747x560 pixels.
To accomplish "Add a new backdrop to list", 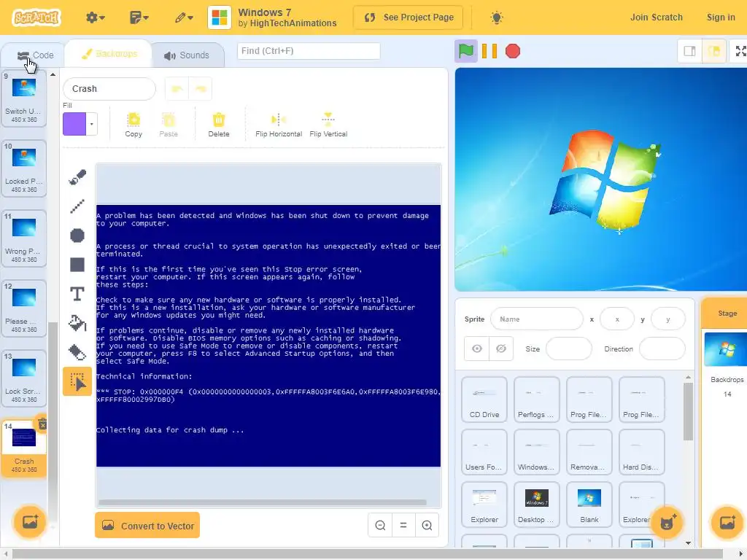I will pos(29,522).
